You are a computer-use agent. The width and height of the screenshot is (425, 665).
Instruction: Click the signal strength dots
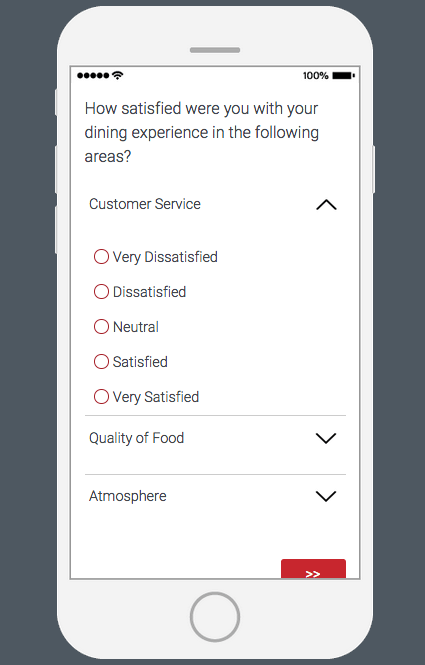pyautogui.click(x=93, y=75)
